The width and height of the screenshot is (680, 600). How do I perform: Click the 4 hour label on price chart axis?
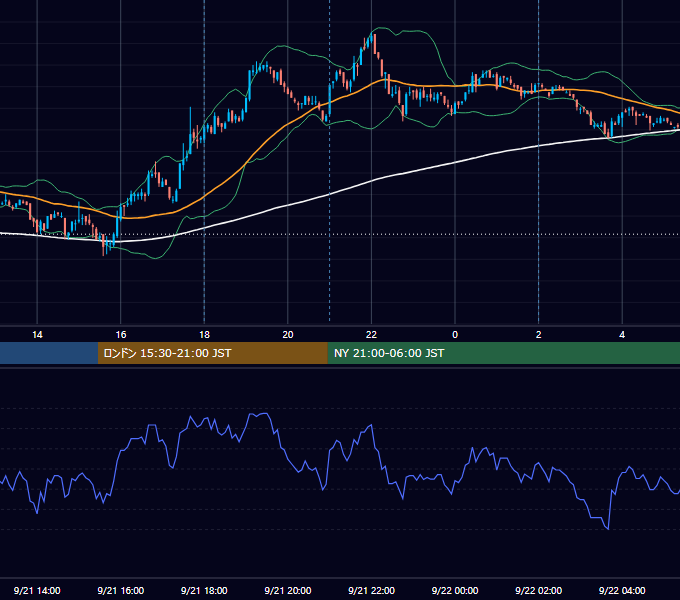coord(622,335)
